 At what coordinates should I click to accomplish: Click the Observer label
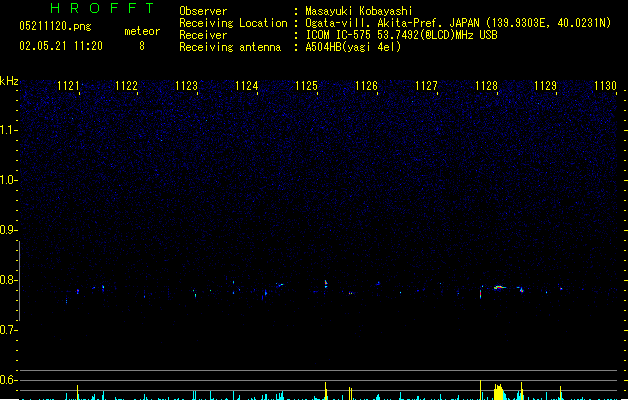coord(203,11)
